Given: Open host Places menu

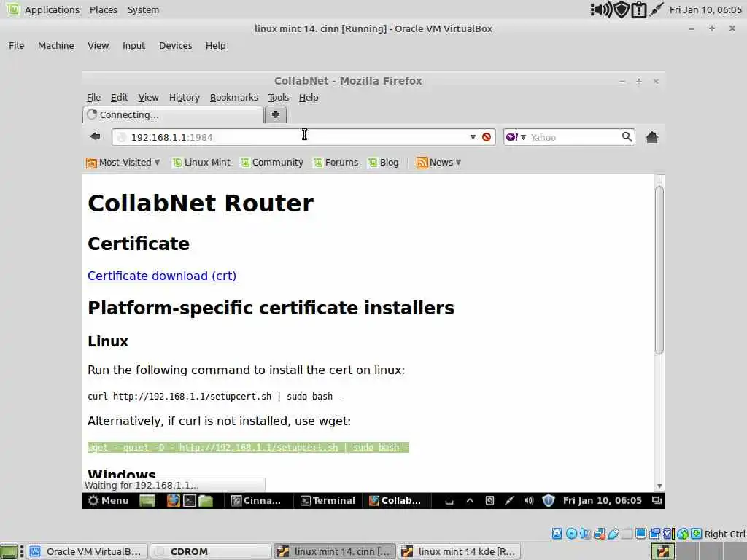Looking at the screenshot, I should [104, 9].
